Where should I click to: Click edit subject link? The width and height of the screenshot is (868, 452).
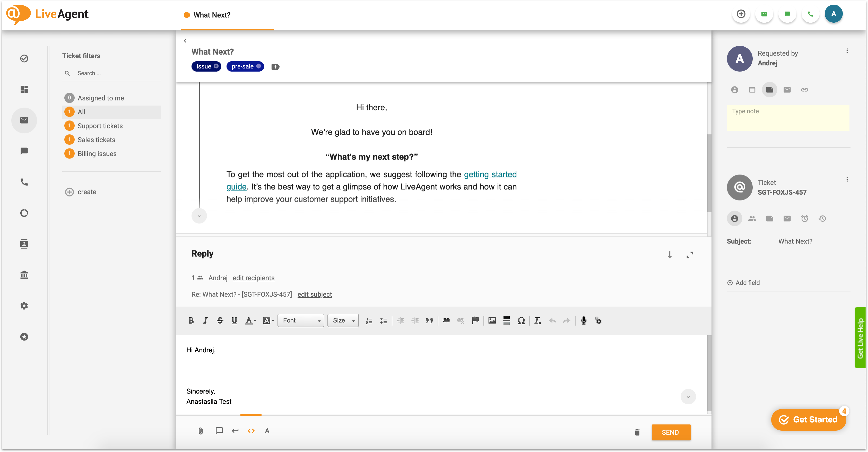click(314, 294)
